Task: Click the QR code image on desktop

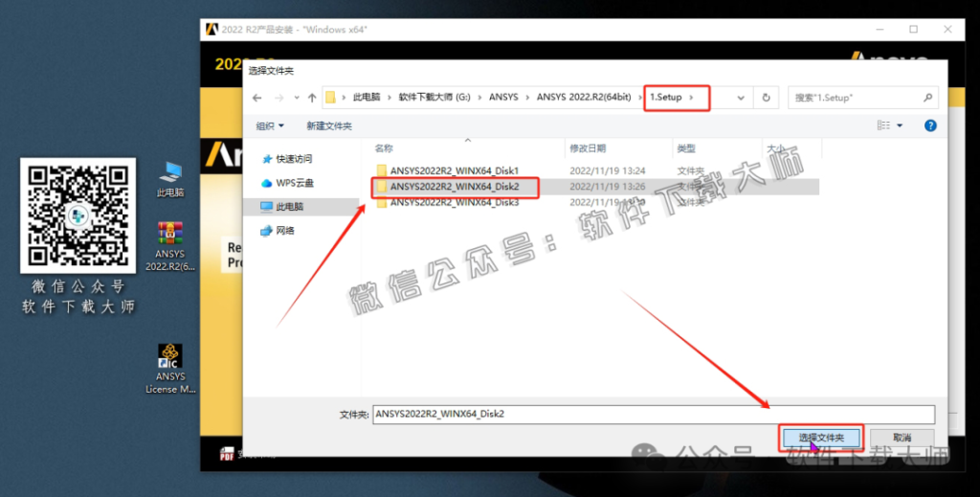Action: pos(78,215)
